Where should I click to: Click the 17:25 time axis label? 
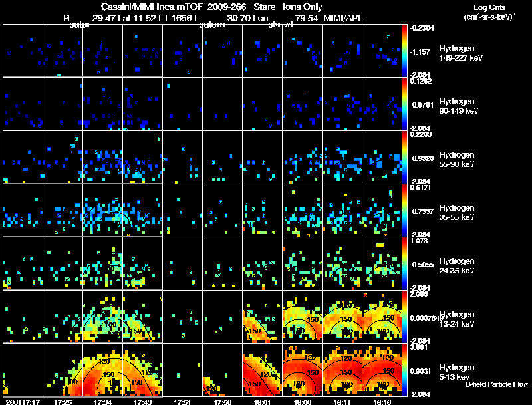63,402
